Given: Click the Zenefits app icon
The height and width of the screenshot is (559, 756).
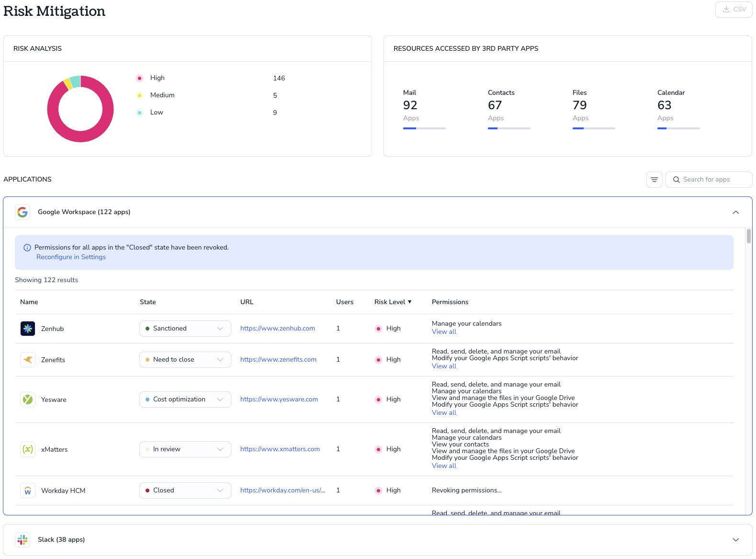Looking at the screenshot, I should [x=28, y=360].
